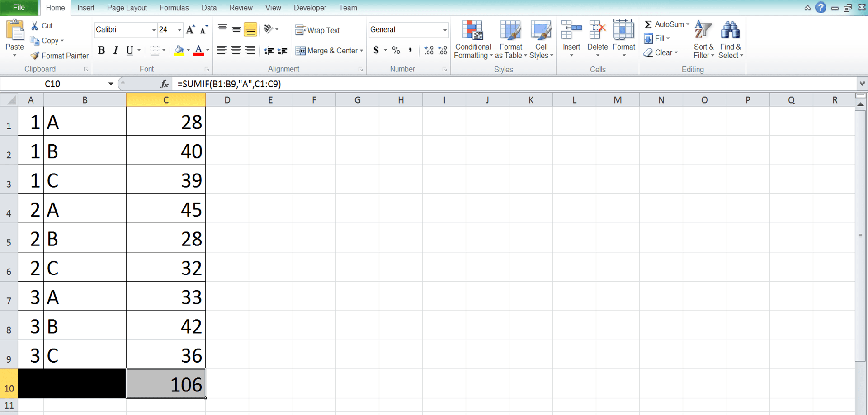Open the Borders dropdown arrow

click(164, 50)
